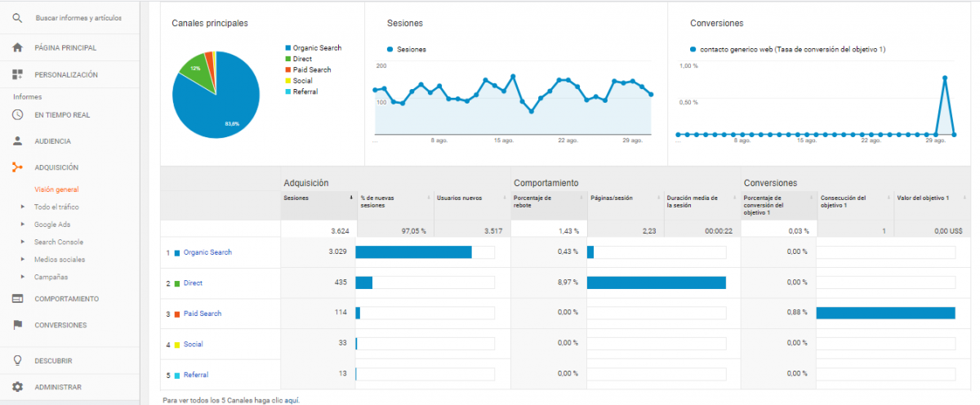Open the Paid Search channel link
980x405 pixels.
coord(202,314)
